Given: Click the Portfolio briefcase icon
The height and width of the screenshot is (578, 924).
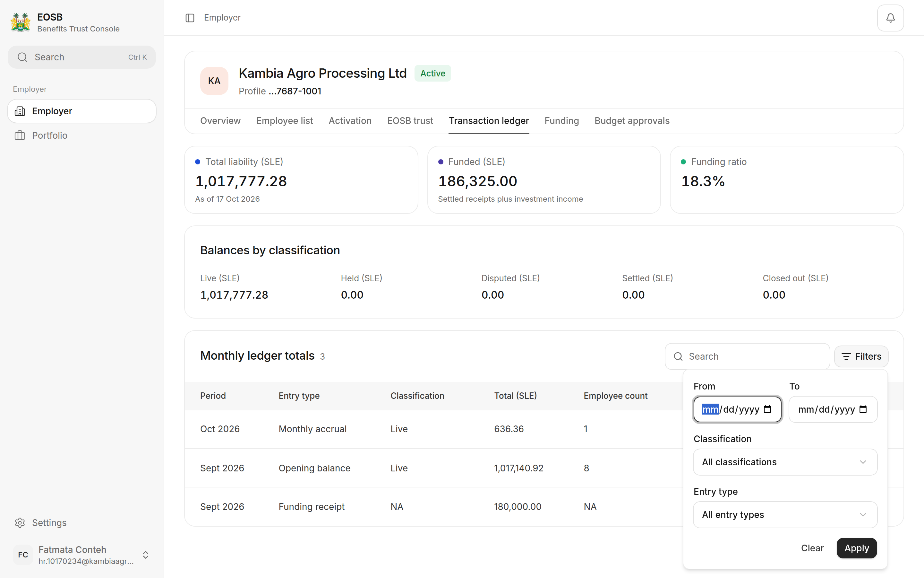Looking at the screenshot, I should tap(20, 135).
